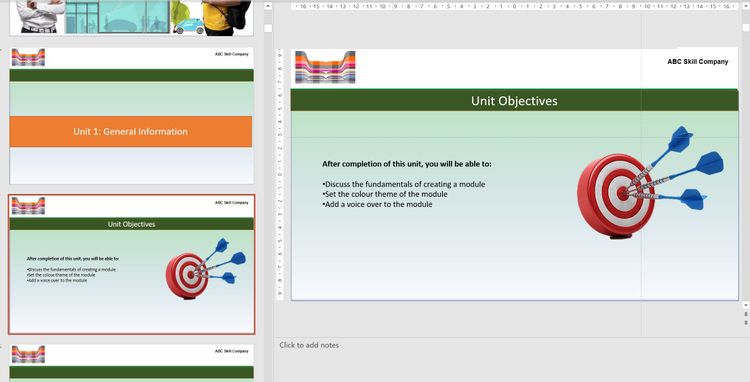Click the 'After completion of this unit' heading
Screen dimensions: 750x382
[x=407, y=164]
